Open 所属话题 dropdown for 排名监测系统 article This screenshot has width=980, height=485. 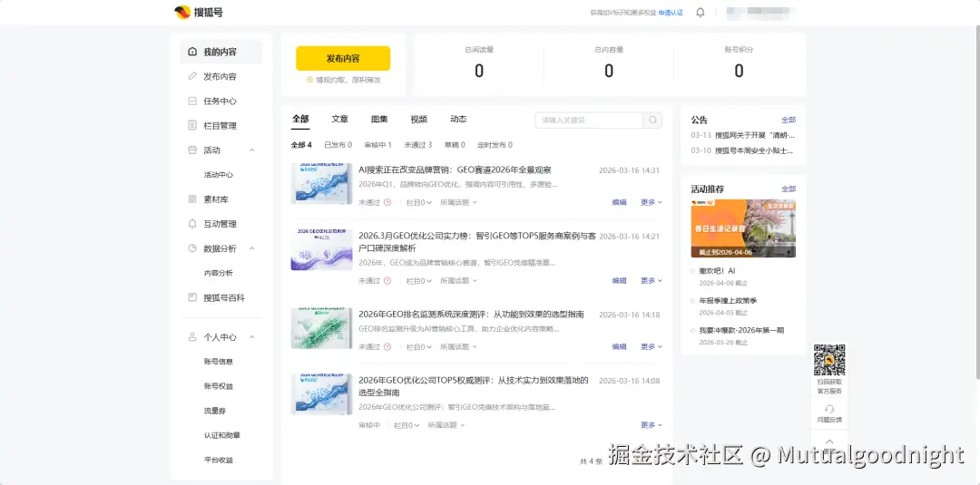pyautogui.click(x=458, y=346)
